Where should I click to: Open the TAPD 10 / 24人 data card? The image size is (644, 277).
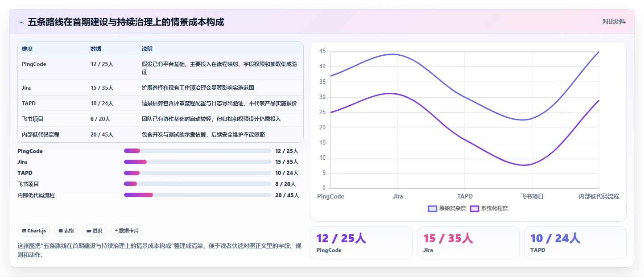(x=575, y=243)
